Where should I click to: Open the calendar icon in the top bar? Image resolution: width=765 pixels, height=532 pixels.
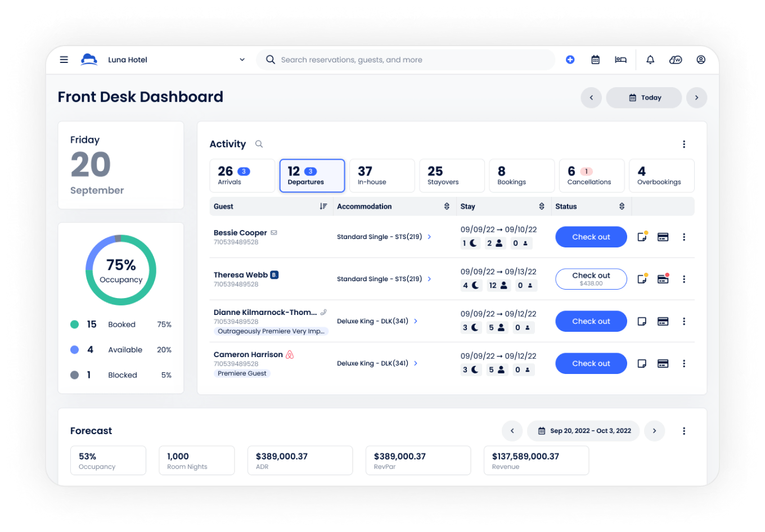(x=595, y=60)
